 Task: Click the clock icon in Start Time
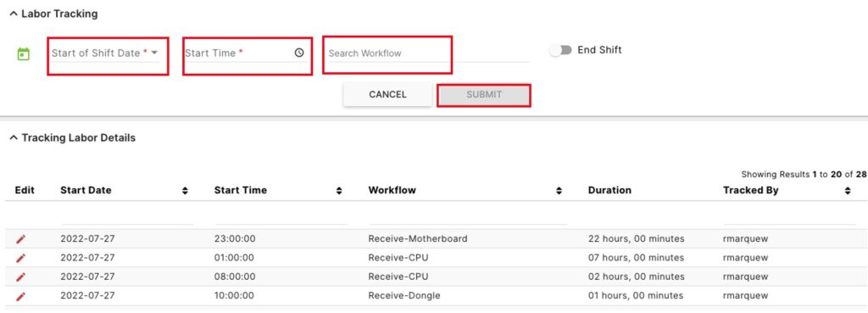pos(299,53)
